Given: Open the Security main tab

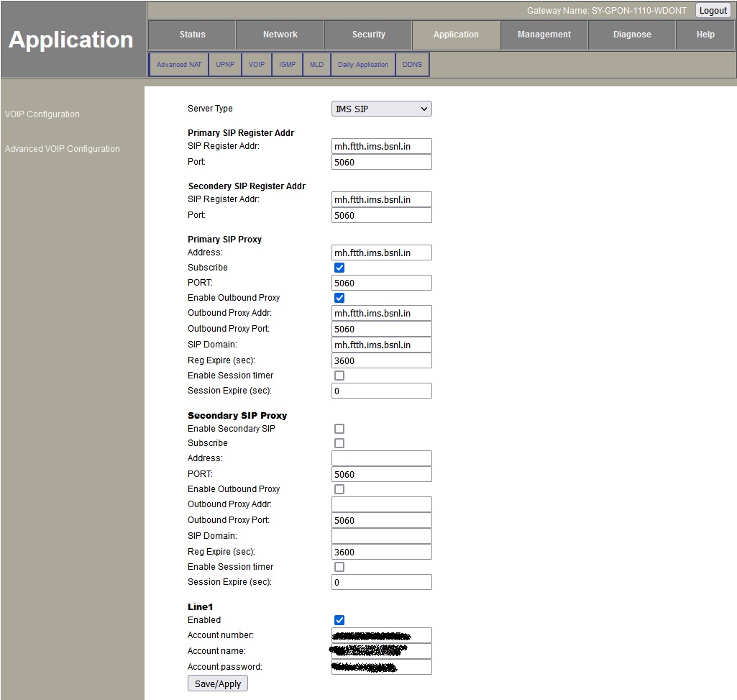Looking at the screenshot, I should [368, 35].
